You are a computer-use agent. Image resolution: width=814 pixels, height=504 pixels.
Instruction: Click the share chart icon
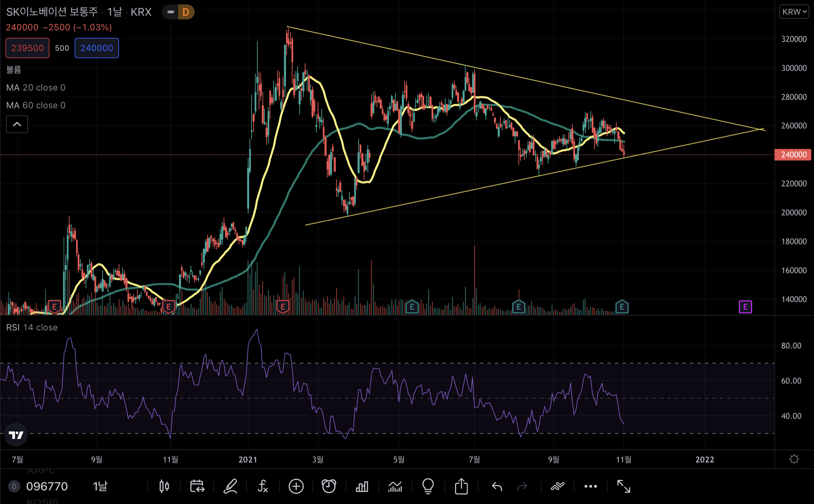pyautogui.click(x=461, y=486)
